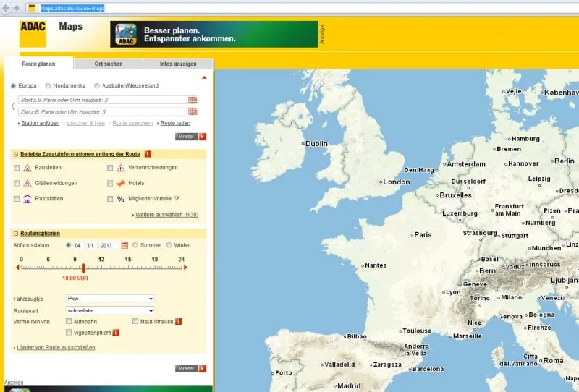Tick the Hotels checkbox
The width and height of the screenshot is (579, 392).
click(110, 183)
